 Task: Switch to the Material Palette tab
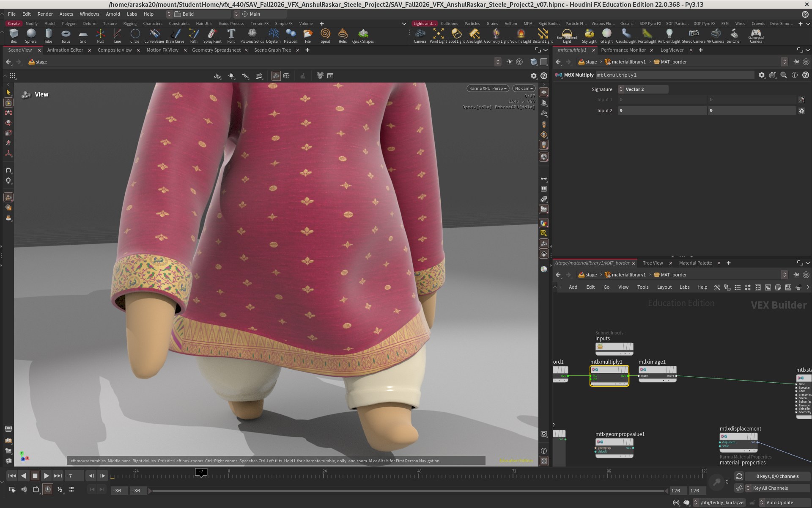click(695, 263)
